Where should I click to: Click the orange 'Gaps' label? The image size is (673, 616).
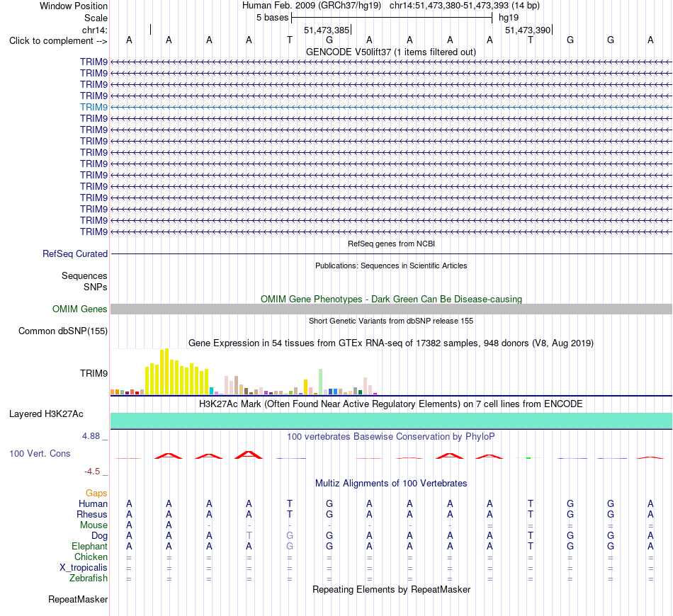point(96,494)
